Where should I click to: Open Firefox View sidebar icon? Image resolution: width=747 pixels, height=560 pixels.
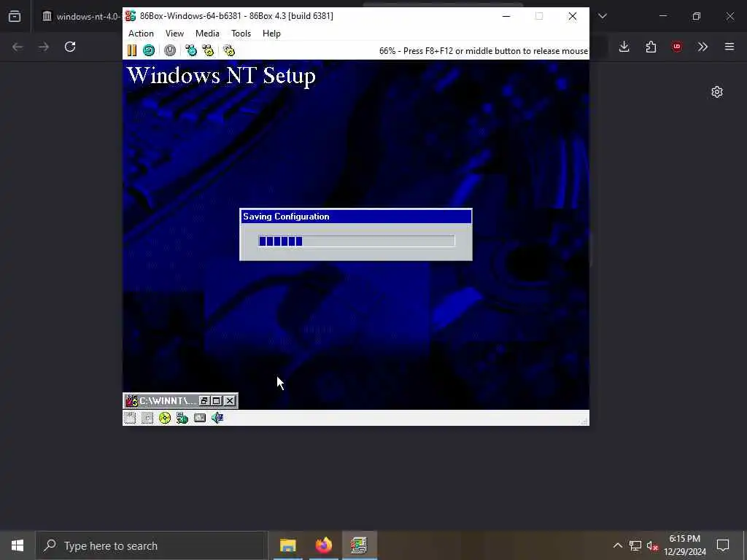click(x=15, y=16)
